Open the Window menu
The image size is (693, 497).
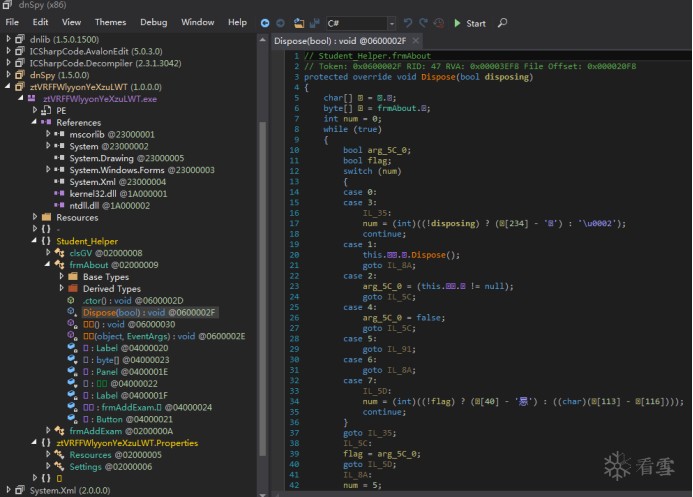coord(198,22)
